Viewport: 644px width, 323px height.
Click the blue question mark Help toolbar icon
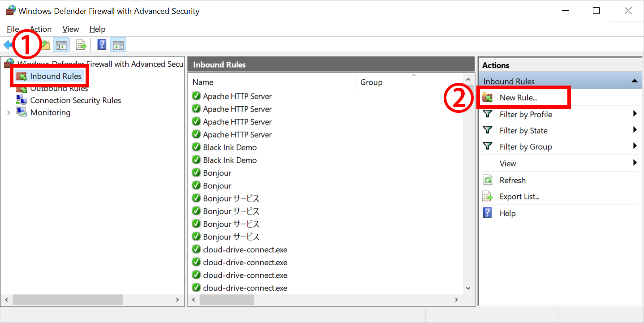pyautogui.click(x=102, y=45)
